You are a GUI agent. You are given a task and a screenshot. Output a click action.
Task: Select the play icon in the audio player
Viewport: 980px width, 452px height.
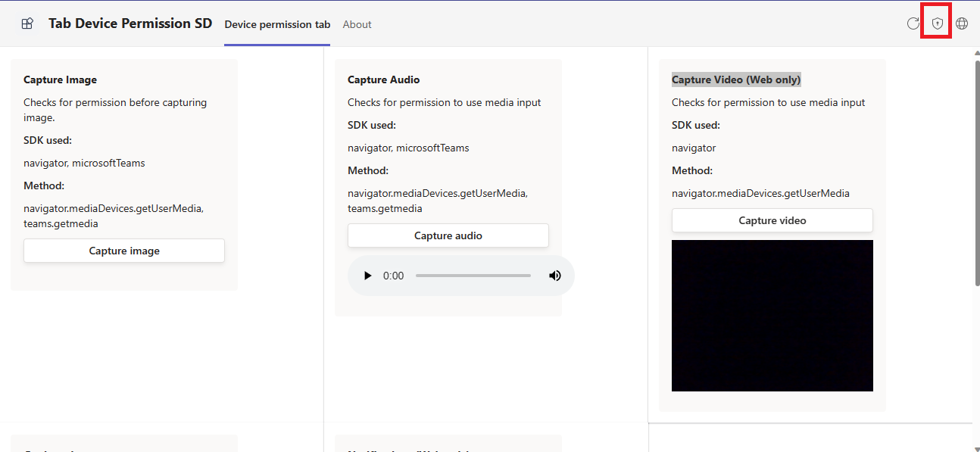367,276
